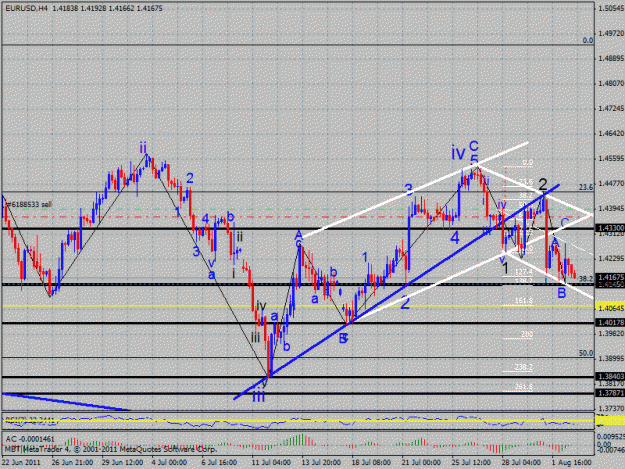The width and height of the screenshot is (625, 469).
Task: Click the Fibonacci 0.0 level label
Action: pos(588,40)
